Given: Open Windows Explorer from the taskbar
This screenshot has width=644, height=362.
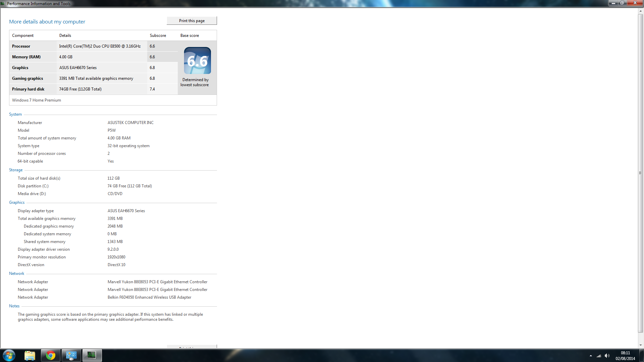Looking at the screenshot, I should [x=30, y=355].
